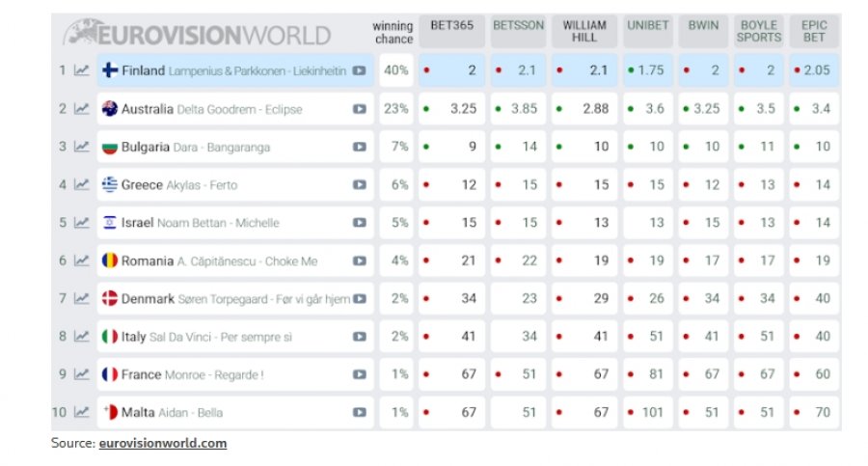Select the BETSSON column header
Viewport: 868px width, 466px height.
point(518,31)
